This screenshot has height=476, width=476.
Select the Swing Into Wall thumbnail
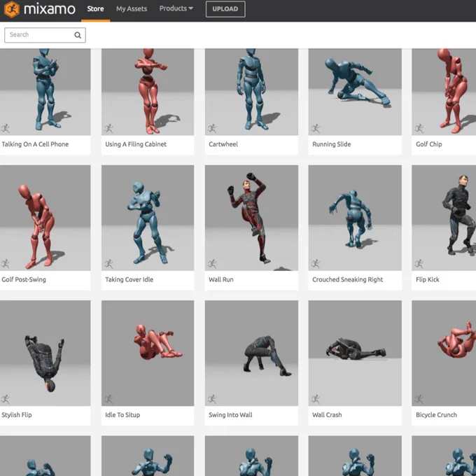pos(251,353)
